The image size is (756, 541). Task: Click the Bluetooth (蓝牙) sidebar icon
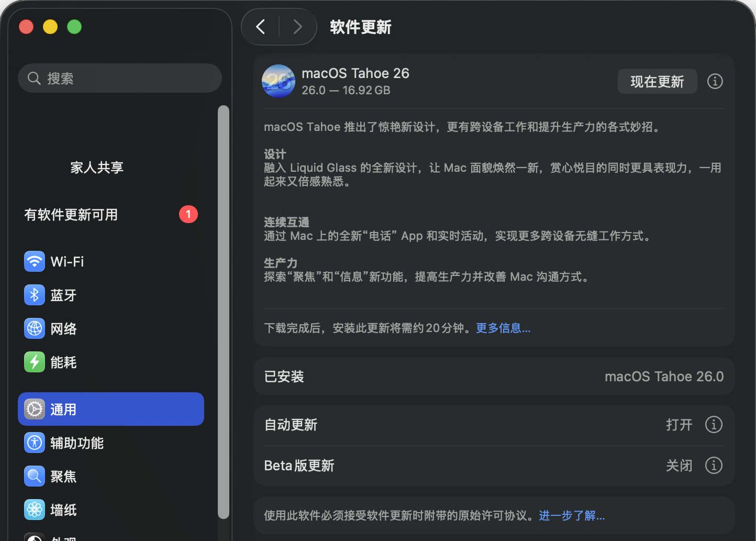(35, 295)
